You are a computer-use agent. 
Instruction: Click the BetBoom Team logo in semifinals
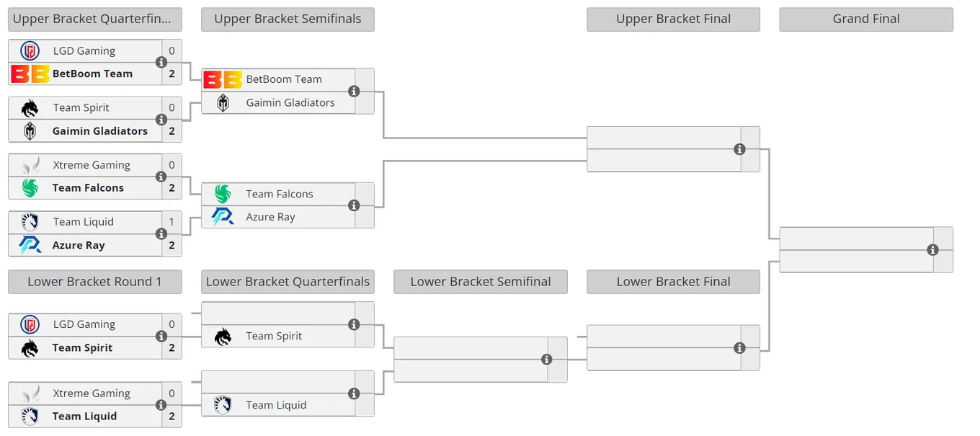(223, 79)
